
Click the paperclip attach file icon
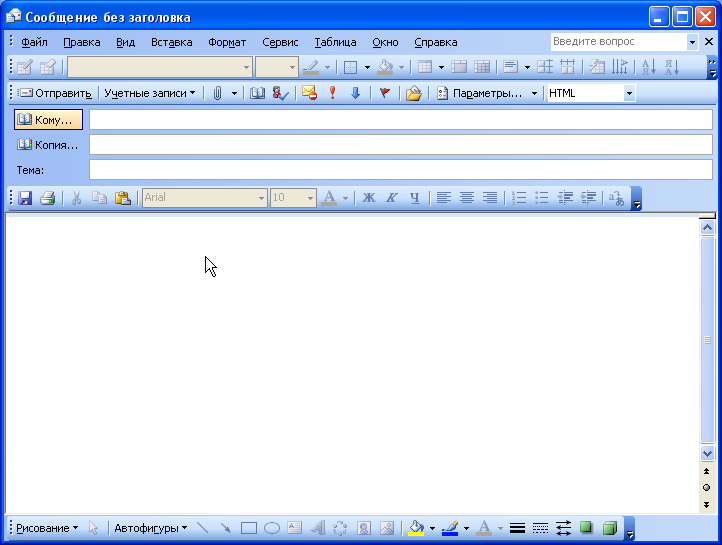point(217,93)
